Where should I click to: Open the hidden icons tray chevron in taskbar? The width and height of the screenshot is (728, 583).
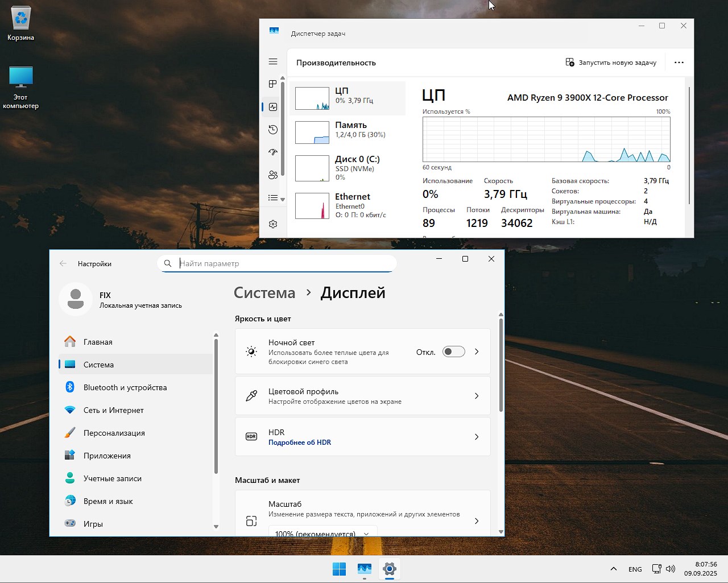click(x=613, y=569)
